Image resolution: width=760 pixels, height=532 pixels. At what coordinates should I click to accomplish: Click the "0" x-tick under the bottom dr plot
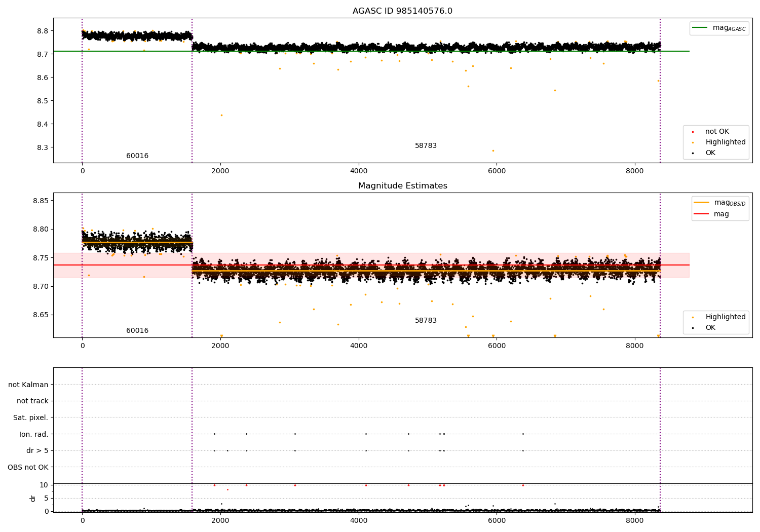82,521
